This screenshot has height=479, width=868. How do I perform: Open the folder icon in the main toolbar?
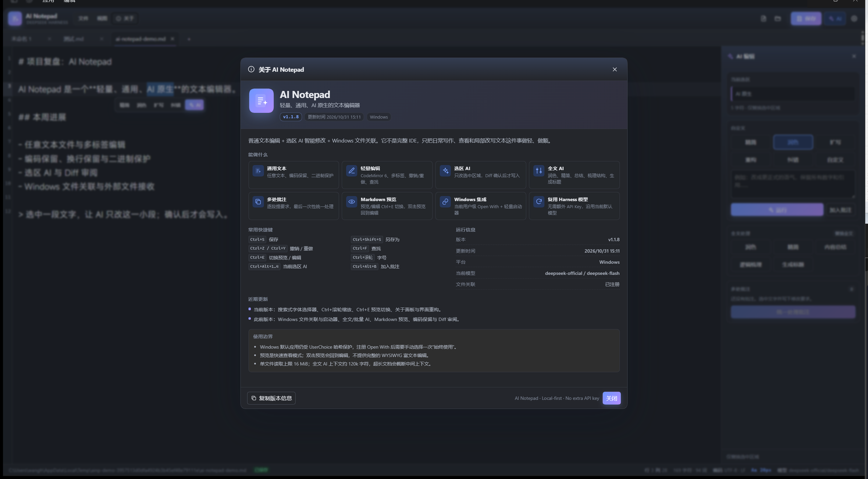[x=778, y=19]
